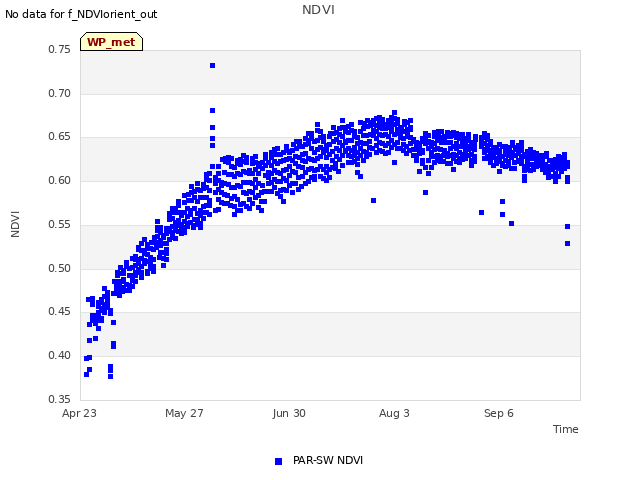Click the highest outlier data point near 0.73
This screenshot has width=640, height=480.
(212, 65)
